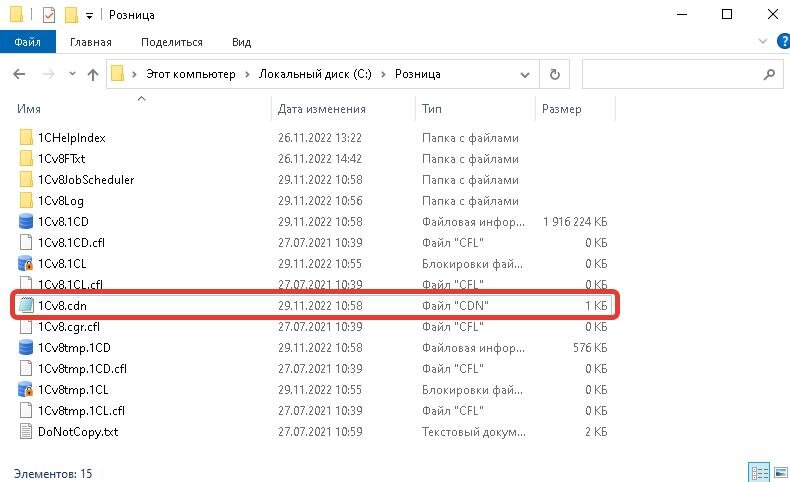Click the Текстовый докум... type cell
Screen dimensions: 790x482
(474, 432)
